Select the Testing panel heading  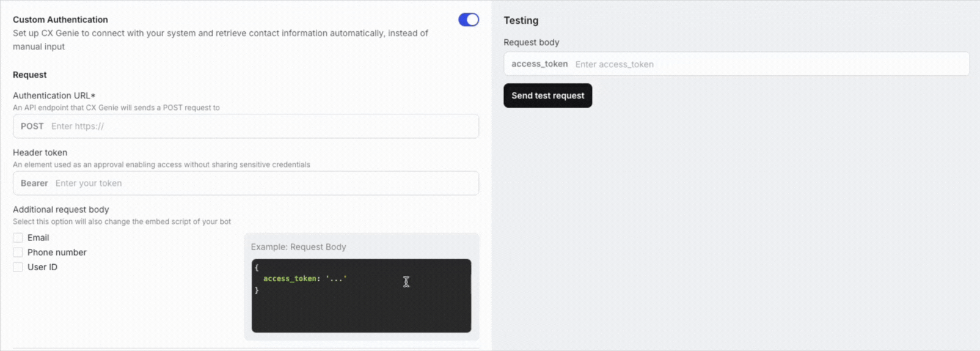point(521,21)
